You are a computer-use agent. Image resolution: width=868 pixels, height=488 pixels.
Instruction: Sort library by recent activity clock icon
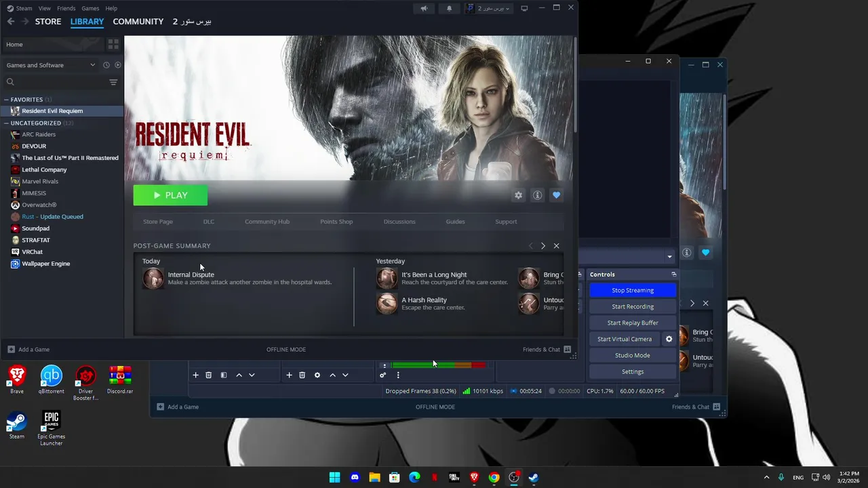(x=106, y=65)
